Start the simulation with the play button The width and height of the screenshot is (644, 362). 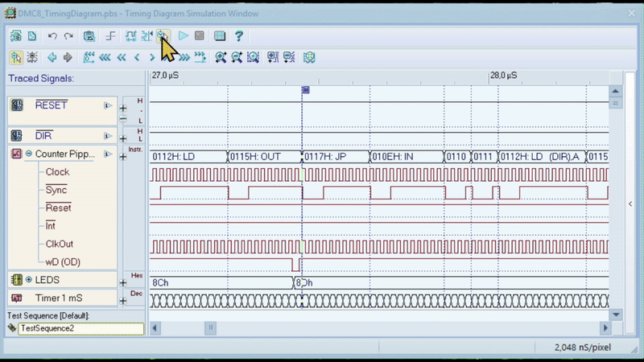click(184, 36)
